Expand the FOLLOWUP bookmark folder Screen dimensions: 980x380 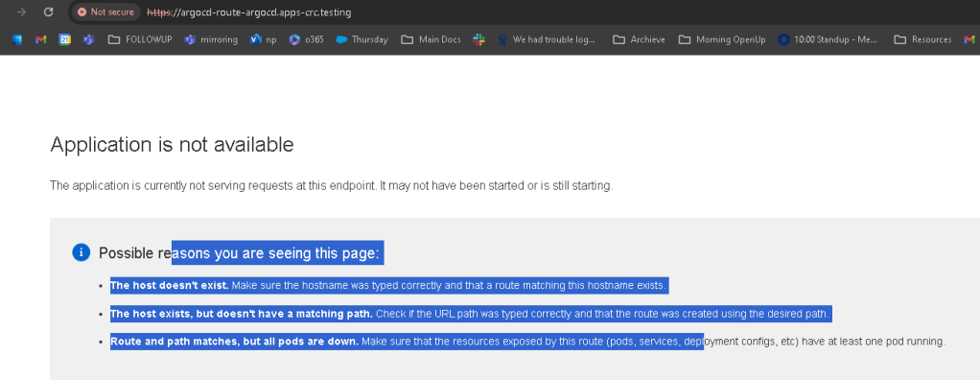[141, 39]
